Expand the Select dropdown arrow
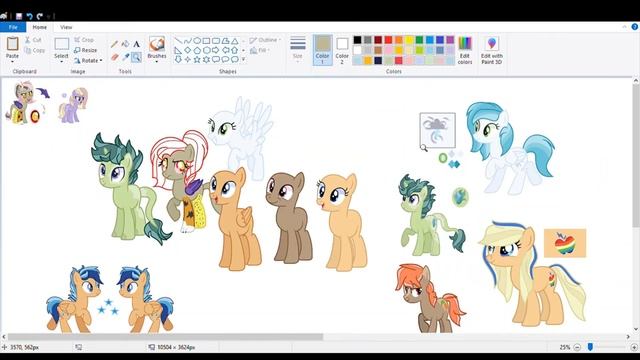The width and height of the screenshot is (640, 360). (x=61, y=62)
